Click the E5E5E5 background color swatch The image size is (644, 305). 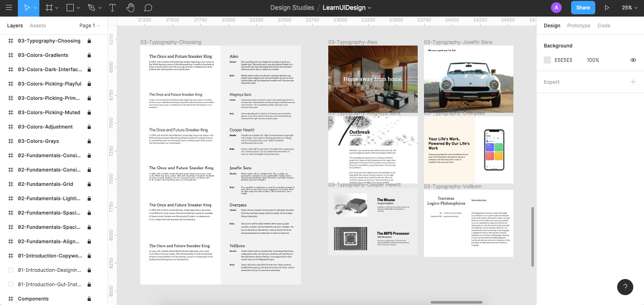(x=547, y=60)
